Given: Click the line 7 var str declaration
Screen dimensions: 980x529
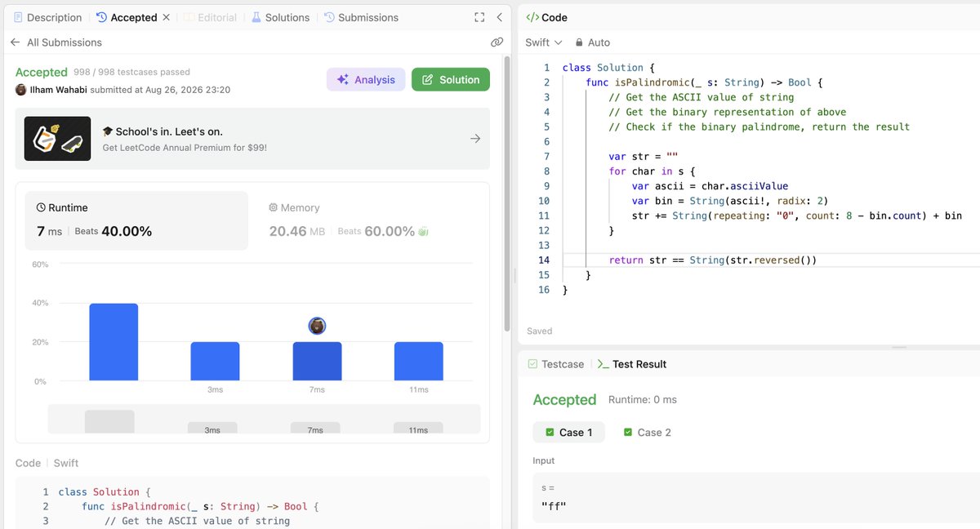Looking at the screenshot, I should point(643,157).
